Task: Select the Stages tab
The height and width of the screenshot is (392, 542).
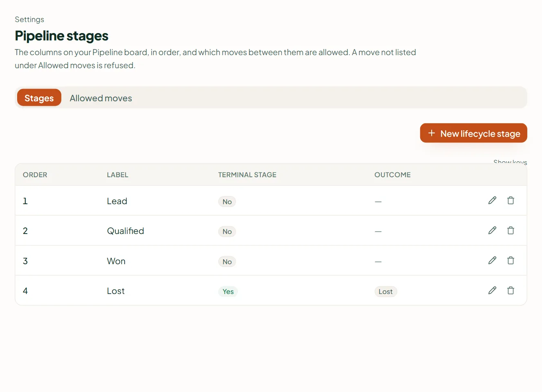Action: tap(39, 98)
